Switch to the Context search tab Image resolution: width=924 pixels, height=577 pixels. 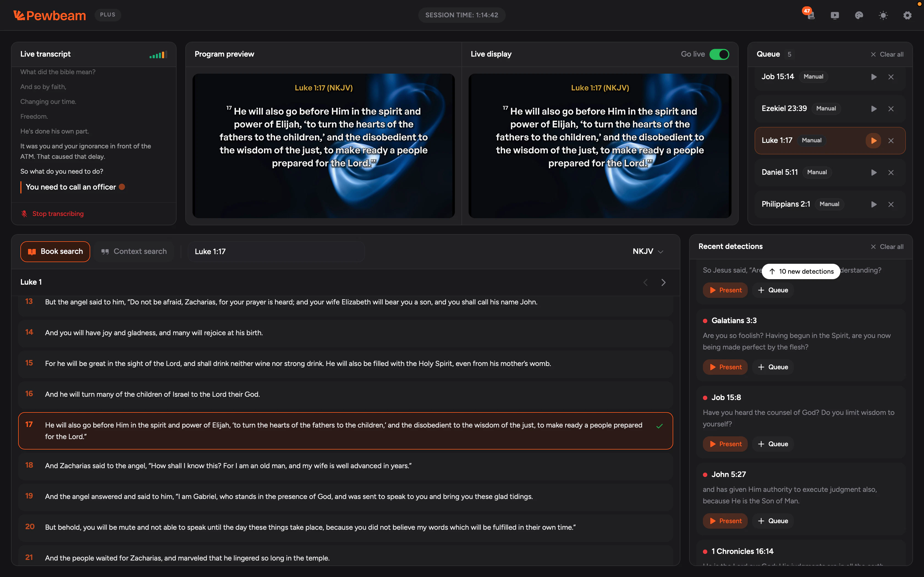[x=134, y=251]
